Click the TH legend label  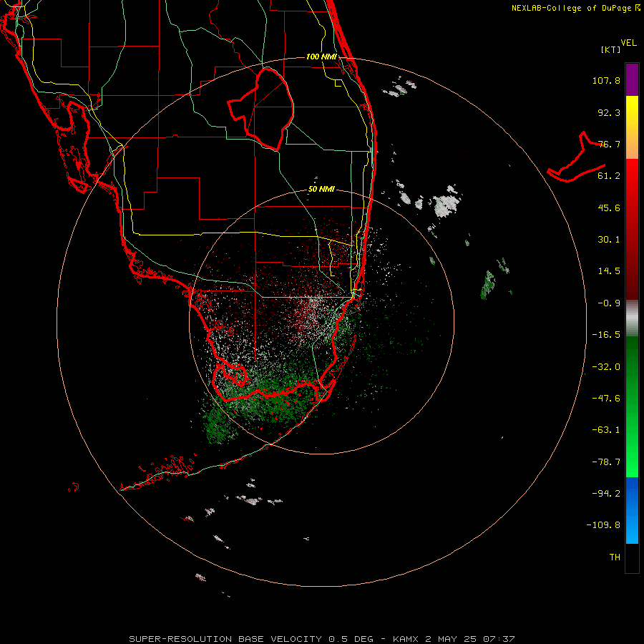[x=615, y=557]
